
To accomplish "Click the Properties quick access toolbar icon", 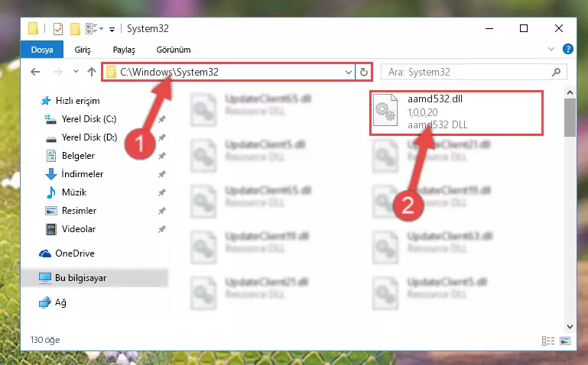I will point(58,29).
